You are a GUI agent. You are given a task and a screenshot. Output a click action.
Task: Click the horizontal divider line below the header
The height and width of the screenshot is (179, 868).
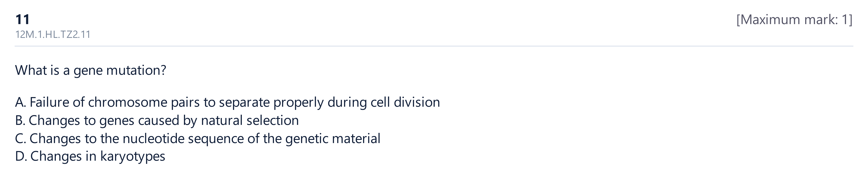(434, 46)
